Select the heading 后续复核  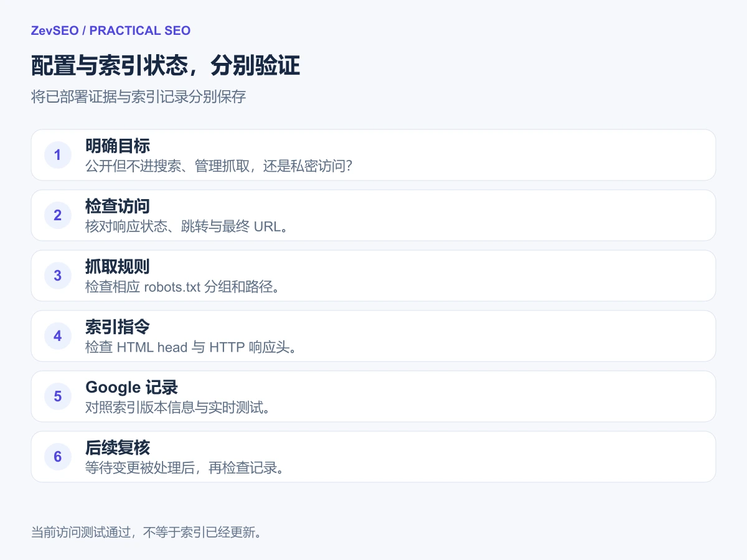coord(118,448)
